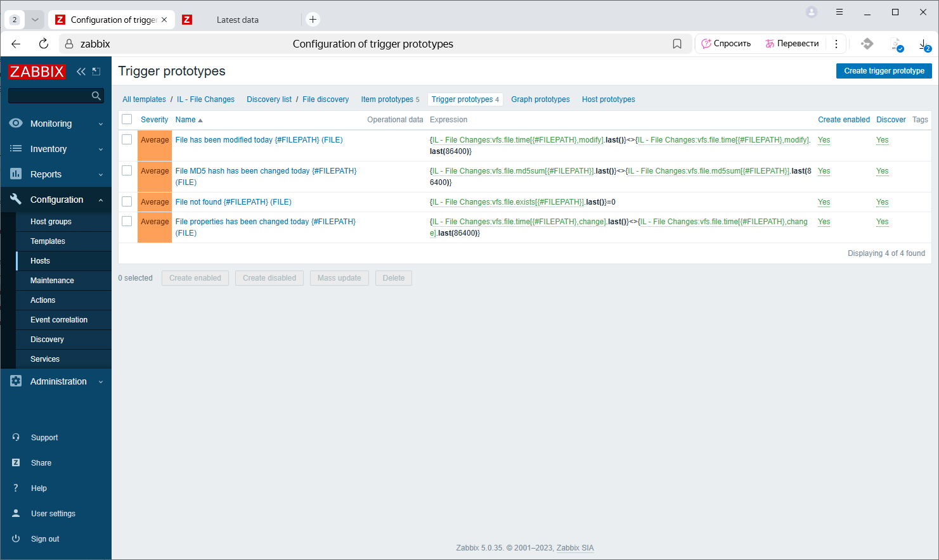Check the 'File properties has been changed' row
Screen dimensions: 939x560
click(x=127, y=221)
